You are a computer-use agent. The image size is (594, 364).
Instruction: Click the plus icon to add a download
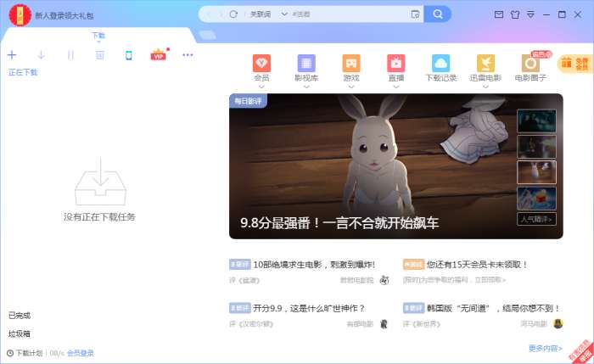pos(12,55)
